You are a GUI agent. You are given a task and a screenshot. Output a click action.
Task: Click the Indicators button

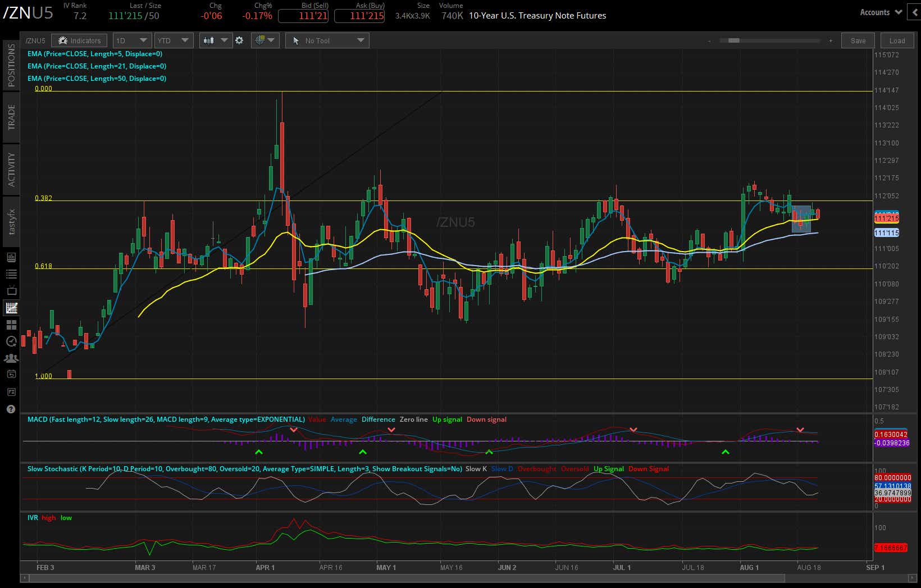[79, 40]
